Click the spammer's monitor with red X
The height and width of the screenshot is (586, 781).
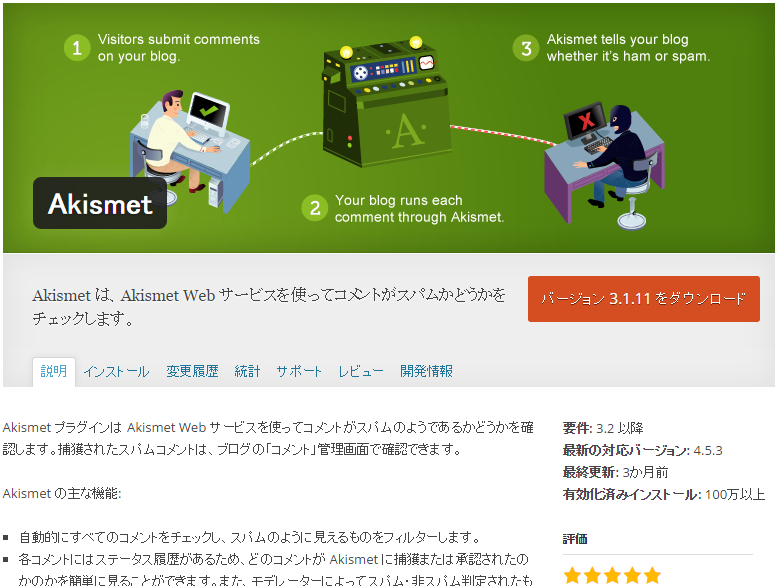(586, 121)
